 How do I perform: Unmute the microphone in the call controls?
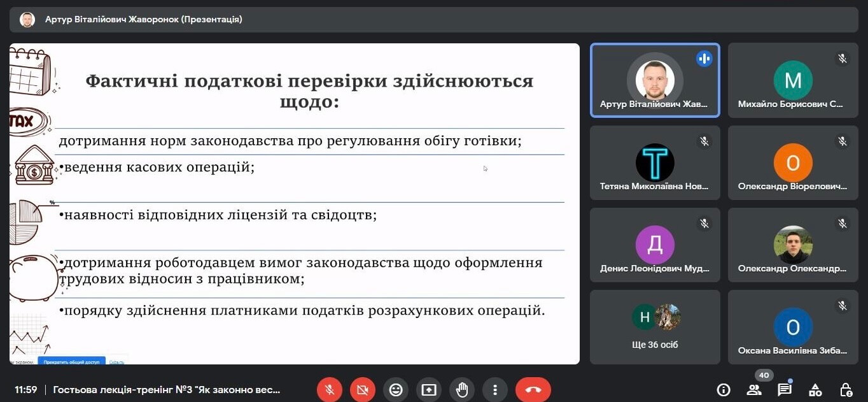[330, 390]
